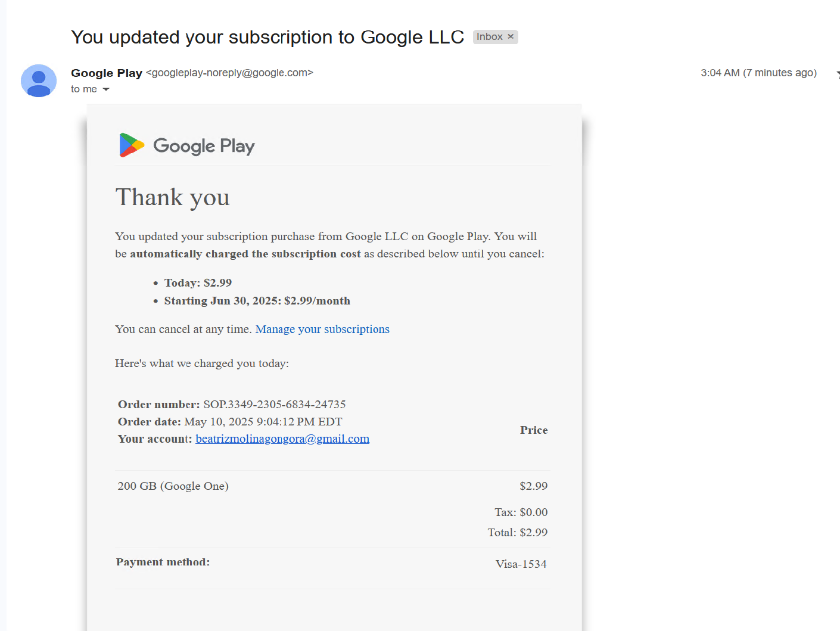Image resolution: width=840 pixels, height=631 pixels.
Task: Open the Manage your subscriptions link
Action: point(322,330)
